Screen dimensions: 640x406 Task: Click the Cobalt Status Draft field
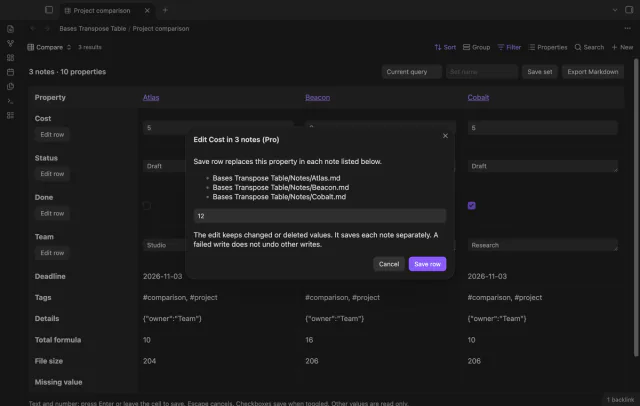tap(542, 166)
